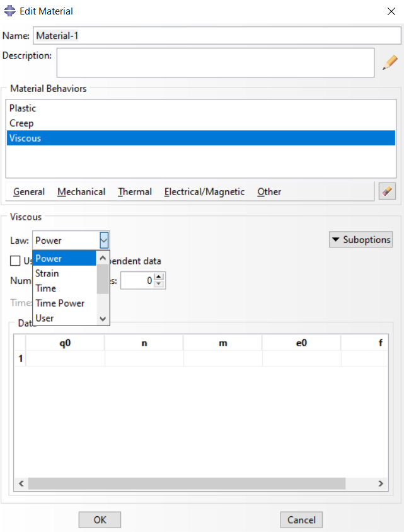Open the Electrical/Magnetic menu
Viewport: 404px width, 532px height.
point(205,191)
